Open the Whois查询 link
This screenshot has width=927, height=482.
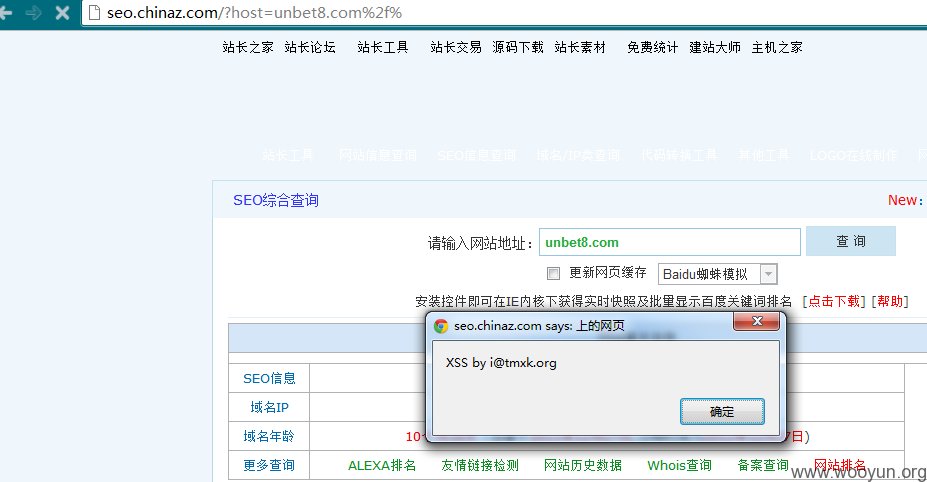tap(679, 465)
